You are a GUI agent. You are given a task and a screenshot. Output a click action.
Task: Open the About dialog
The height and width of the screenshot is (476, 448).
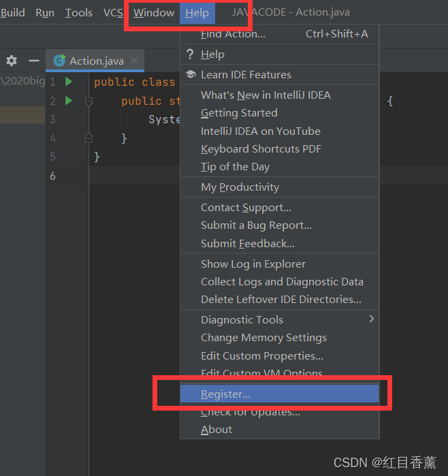tap(280, 429)
